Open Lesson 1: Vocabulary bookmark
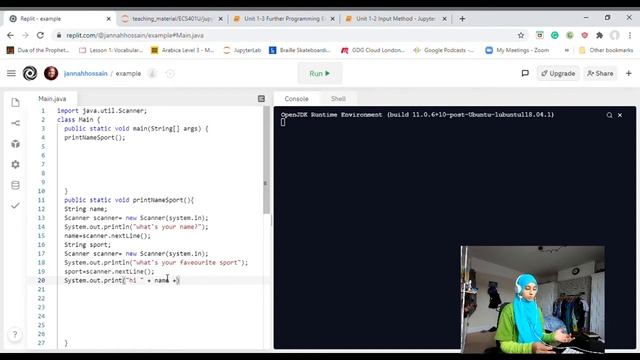 tap(111, 50)
